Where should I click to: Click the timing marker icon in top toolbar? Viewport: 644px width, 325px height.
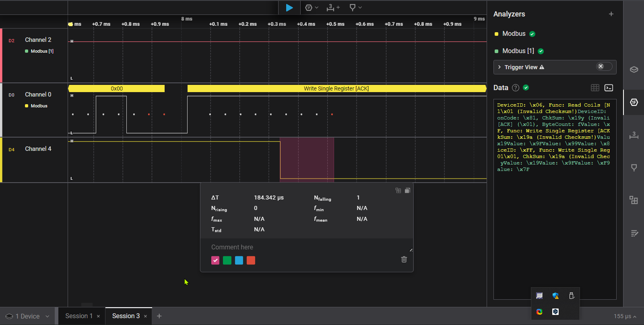tap(353, 8)
